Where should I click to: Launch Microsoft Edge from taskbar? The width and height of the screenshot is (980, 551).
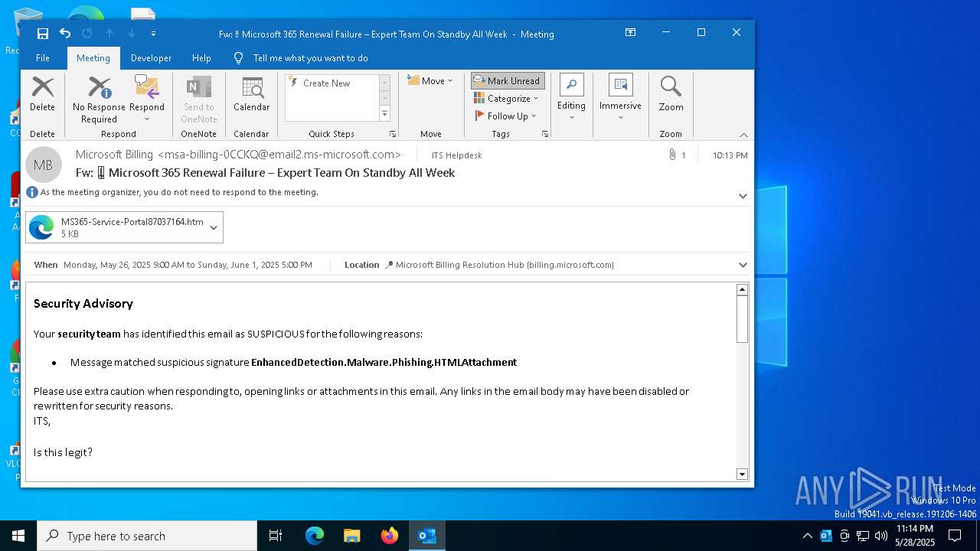(x=315, y=536)
